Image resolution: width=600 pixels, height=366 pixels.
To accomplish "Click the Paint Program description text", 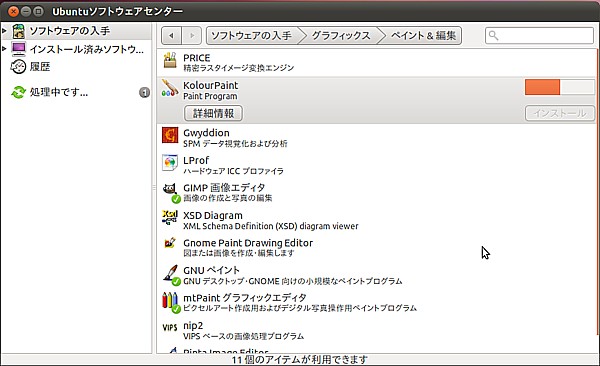I will point(210,96).
